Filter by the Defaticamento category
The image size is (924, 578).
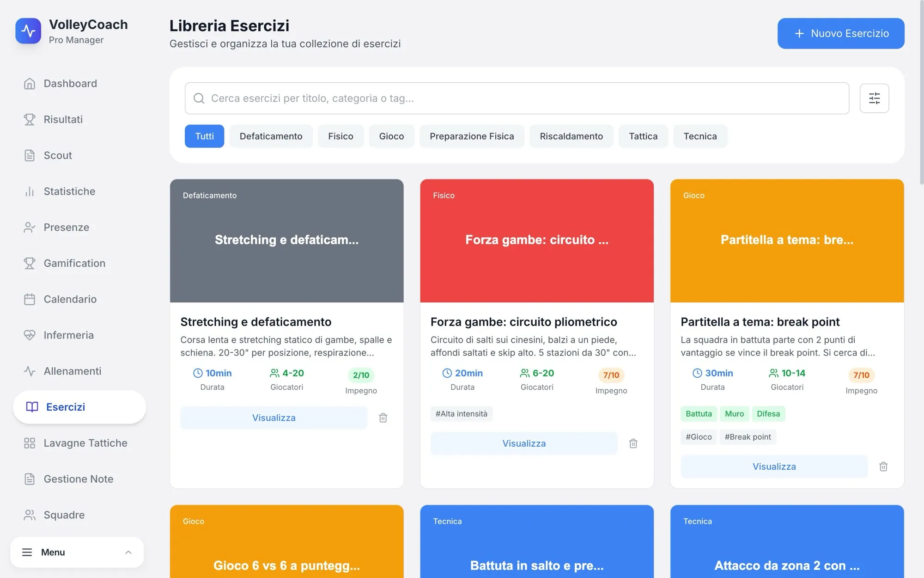[271, 136]
